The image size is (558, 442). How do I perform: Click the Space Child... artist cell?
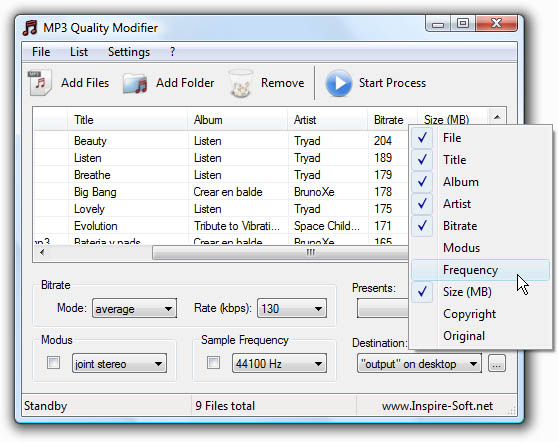click(327, 226)
